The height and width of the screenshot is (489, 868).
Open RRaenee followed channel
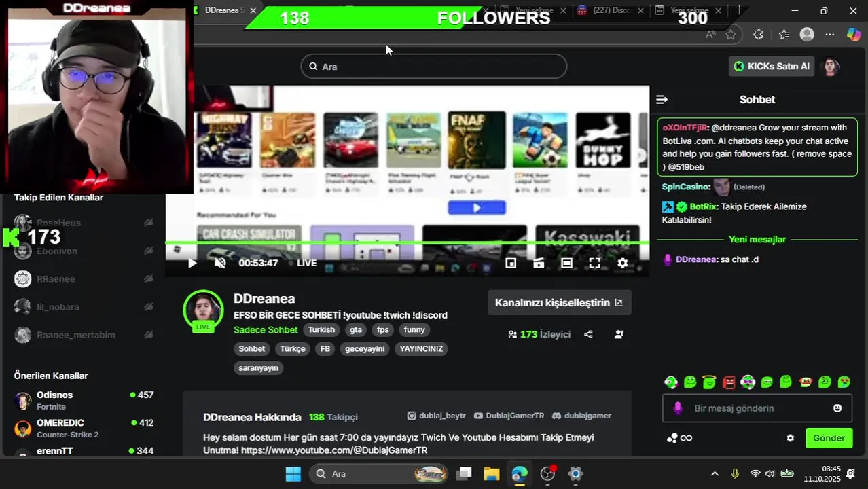click(x=83, y=278)
